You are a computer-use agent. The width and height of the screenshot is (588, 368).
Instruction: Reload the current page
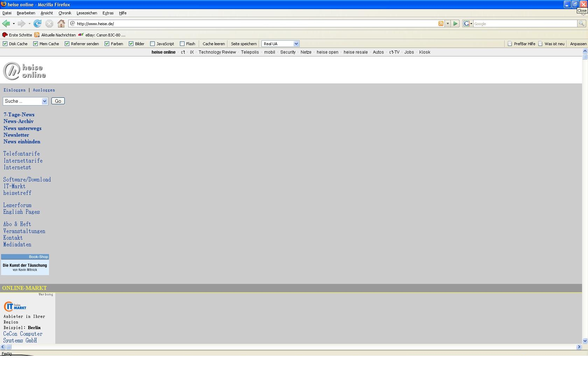(x=37, y=23)
